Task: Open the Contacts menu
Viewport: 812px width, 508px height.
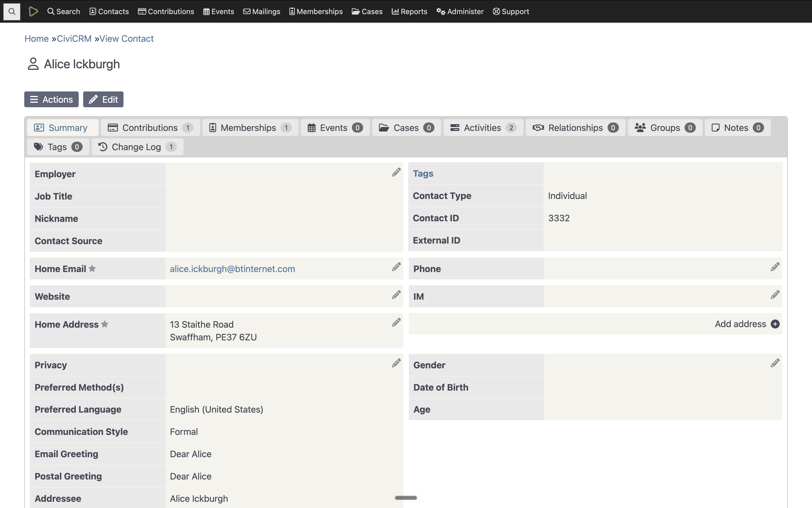Action: click(109, 11)
